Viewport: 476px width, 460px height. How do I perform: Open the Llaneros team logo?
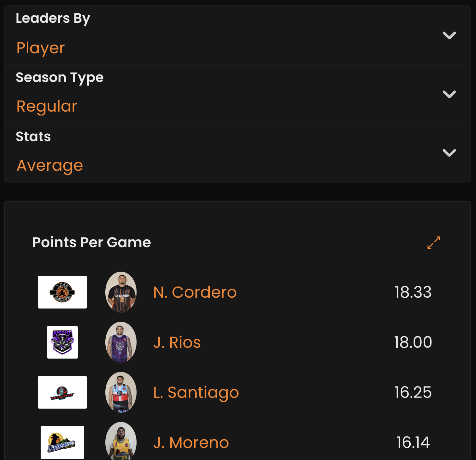click(x=62, y=442)
